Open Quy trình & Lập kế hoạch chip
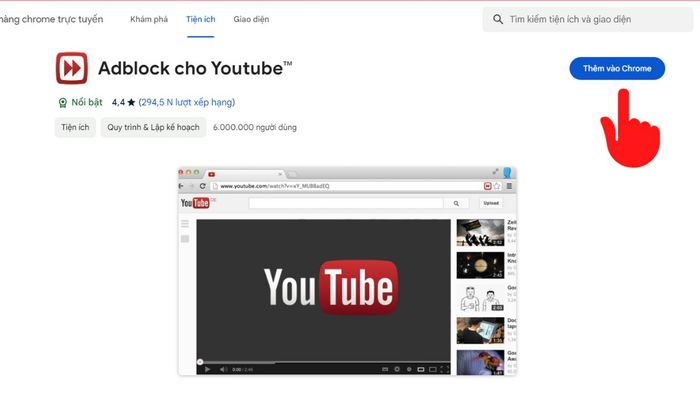The width and height of the screenshot is (700, 394). (x=153, y=127)
